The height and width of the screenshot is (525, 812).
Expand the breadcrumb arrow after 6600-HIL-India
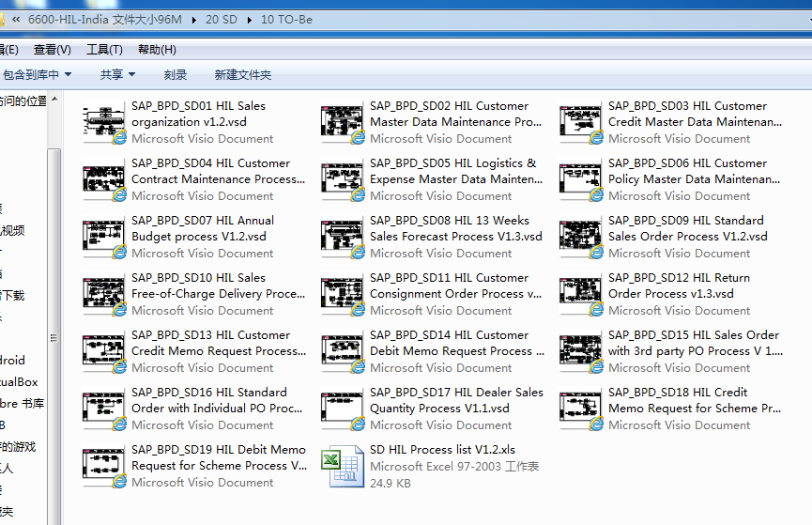193,21
